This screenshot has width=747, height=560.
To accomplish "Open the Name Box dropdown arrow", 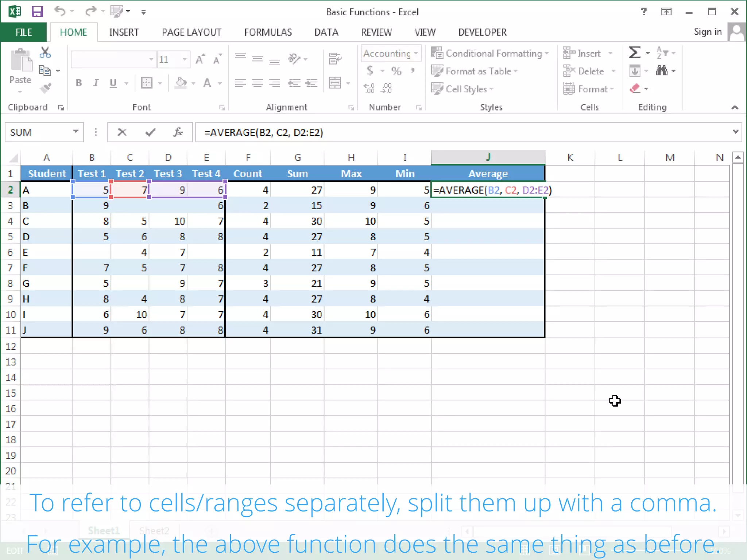I will pos(76,132).
